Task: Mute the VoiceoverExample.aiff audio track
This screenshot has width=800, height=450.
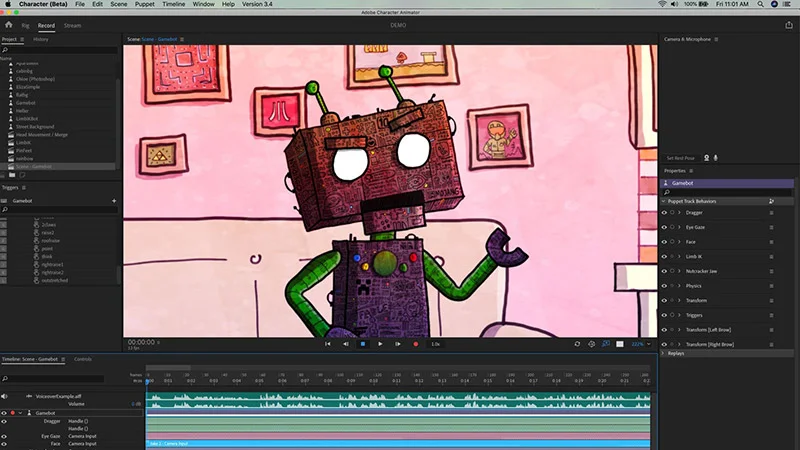Action: point(4,396)
